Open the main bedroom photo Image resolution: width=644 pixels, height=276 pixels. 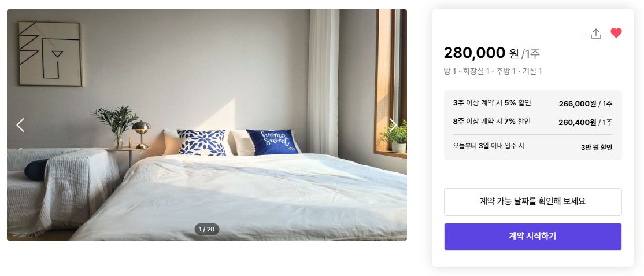[x=206, y=124]
